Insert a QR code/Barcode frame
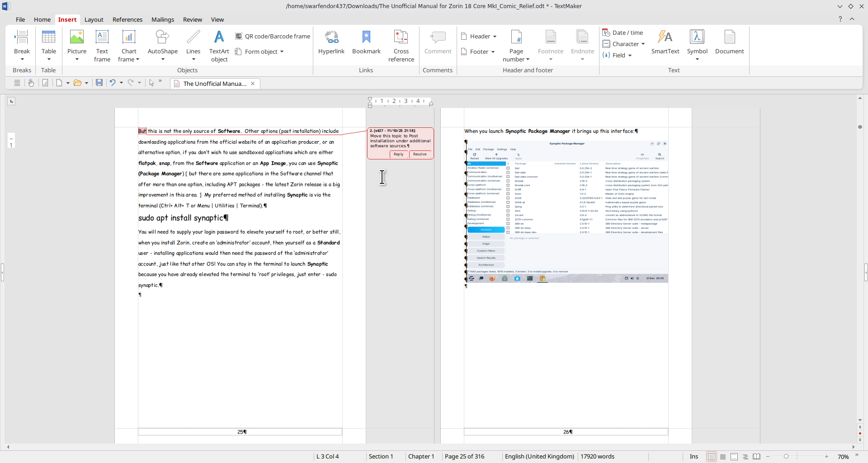The width and height of the screenshot is (868, 463). point(273,36)
